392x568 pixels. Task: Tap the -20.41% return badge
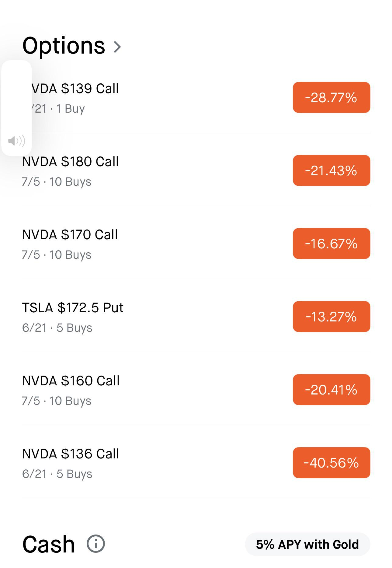[331, 390]
